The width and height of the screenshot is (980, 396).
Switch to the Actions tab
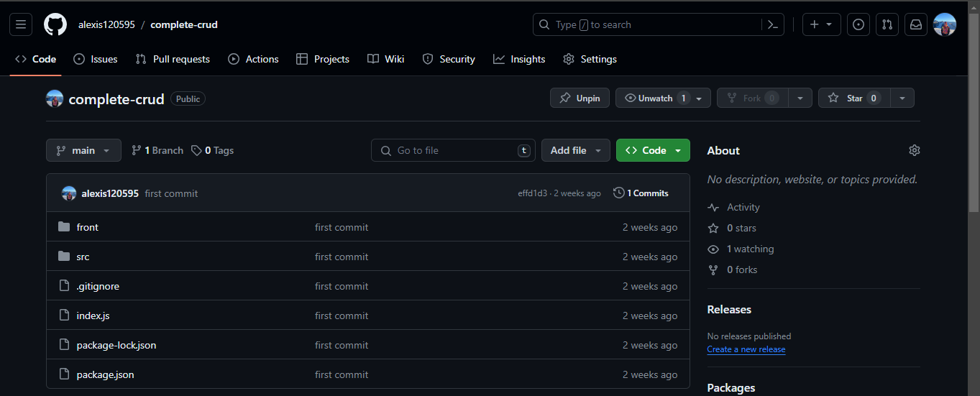pyautogui.click(x=253, y=59)
